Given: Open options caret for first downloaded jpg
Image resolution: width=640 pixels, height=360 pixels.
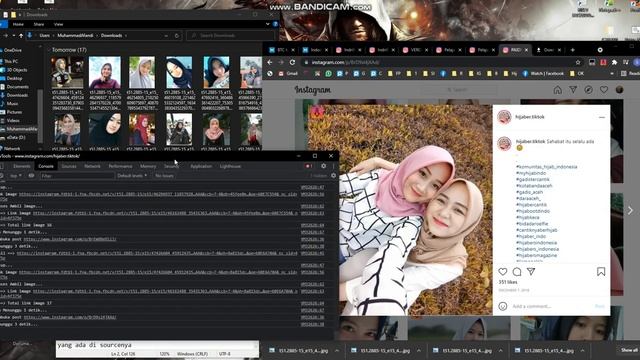Looking at the screenshot, I should (337, 351).
